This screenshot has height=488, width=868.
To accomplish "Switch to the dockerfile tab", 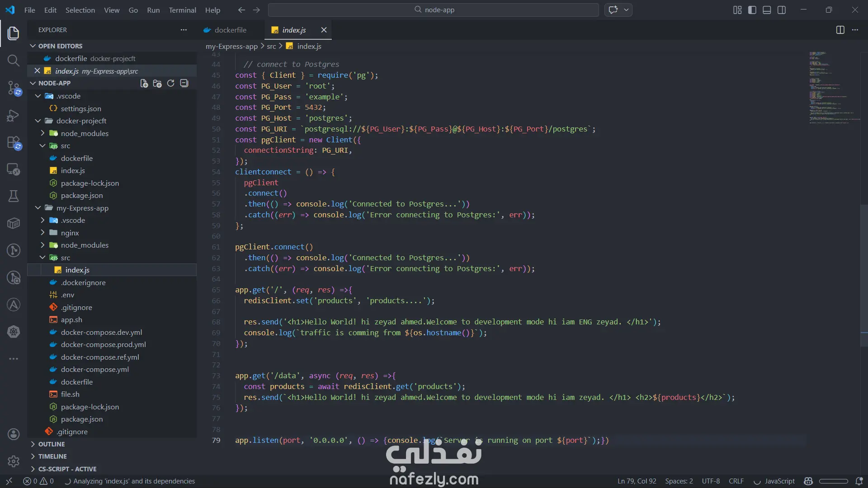I will 230,30.
